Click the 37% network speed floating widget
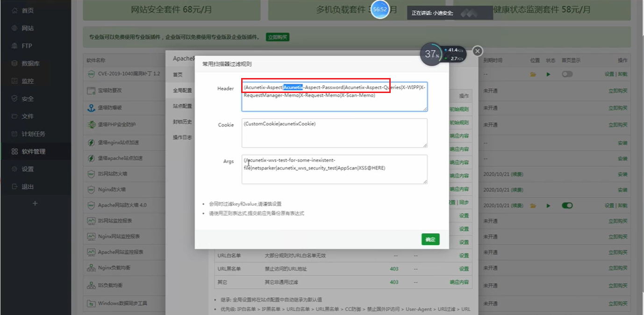Image resolution: width=644 pixels, height=315 pixels. pyautogui.click(x=443, y=54)
